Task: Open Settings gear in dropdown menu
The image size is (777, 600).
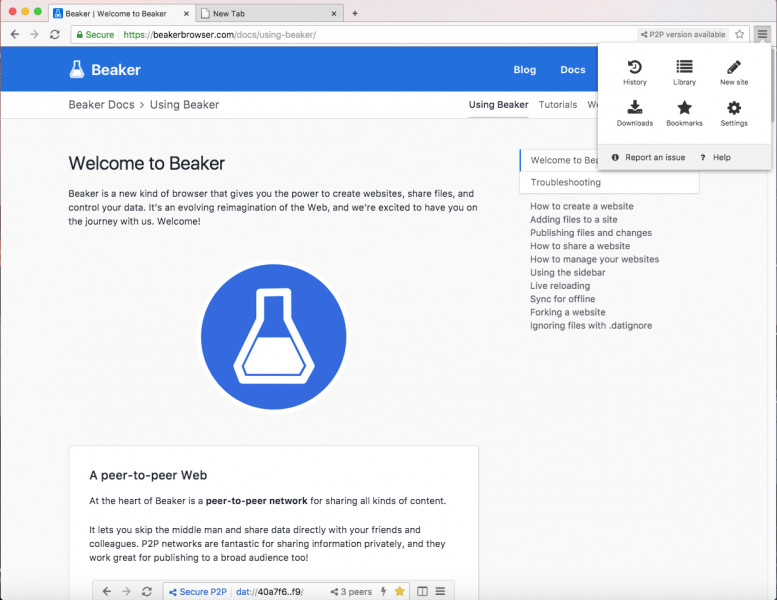Action: 734,113
